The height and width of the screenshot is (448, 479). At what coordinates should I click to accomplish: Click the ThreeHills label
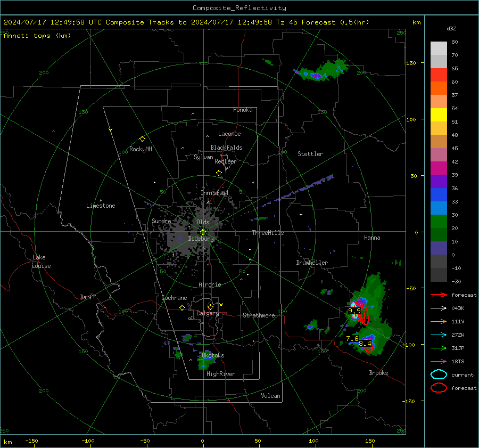coord(268,233)
